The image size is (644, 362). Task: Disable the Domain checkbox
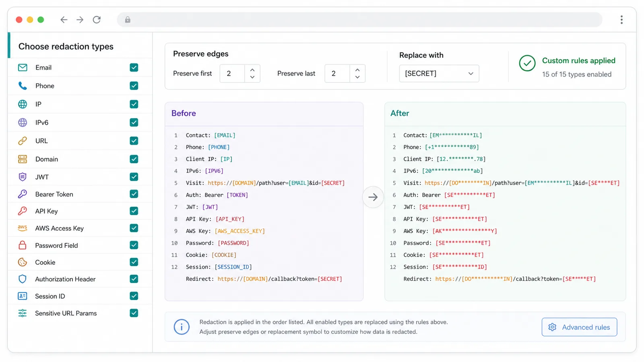(x=134, y=159)
